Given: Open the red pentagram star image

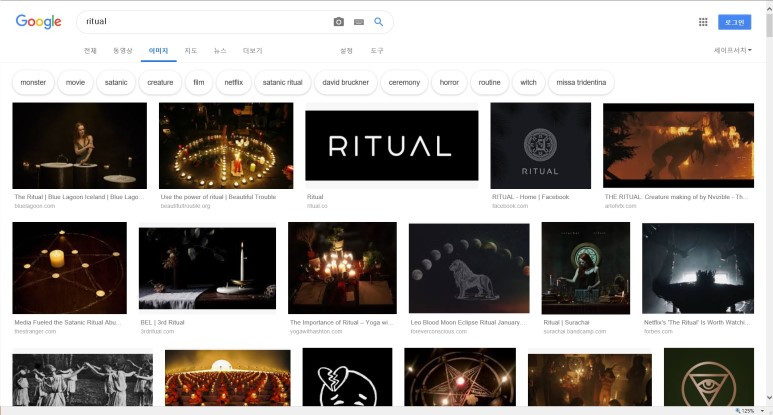Looking at the screenshot, I should pyautogui.click(x=460, y=377).
